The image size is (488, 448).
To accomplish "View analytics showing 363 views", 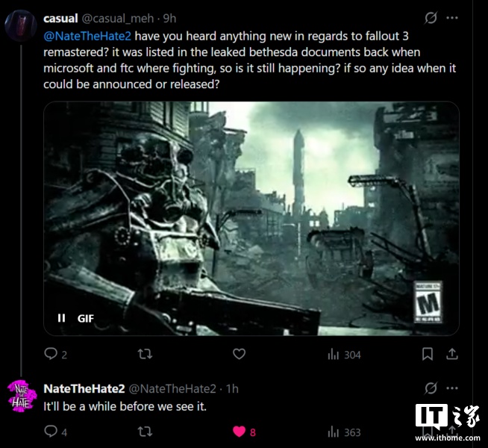I will [x=344, y=432].
